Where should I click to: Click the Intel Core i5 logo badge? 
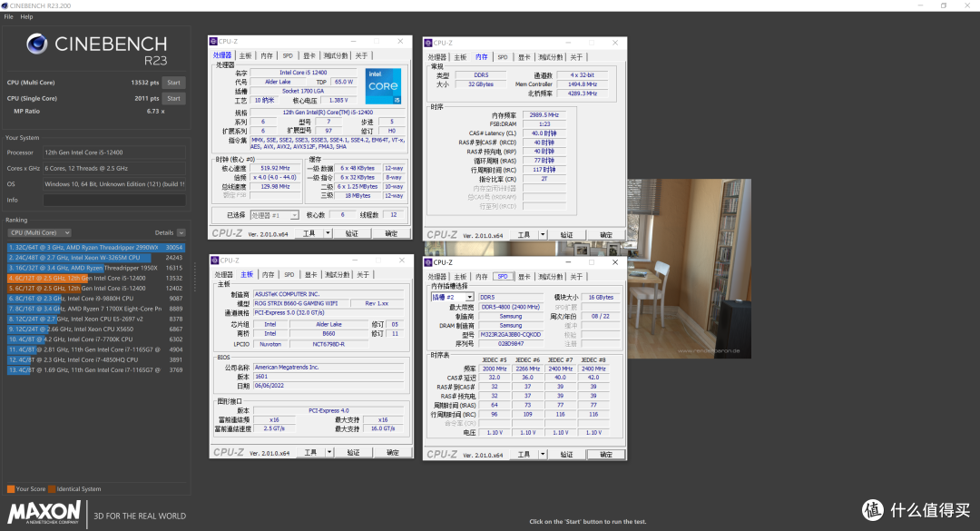coord(383,86)
